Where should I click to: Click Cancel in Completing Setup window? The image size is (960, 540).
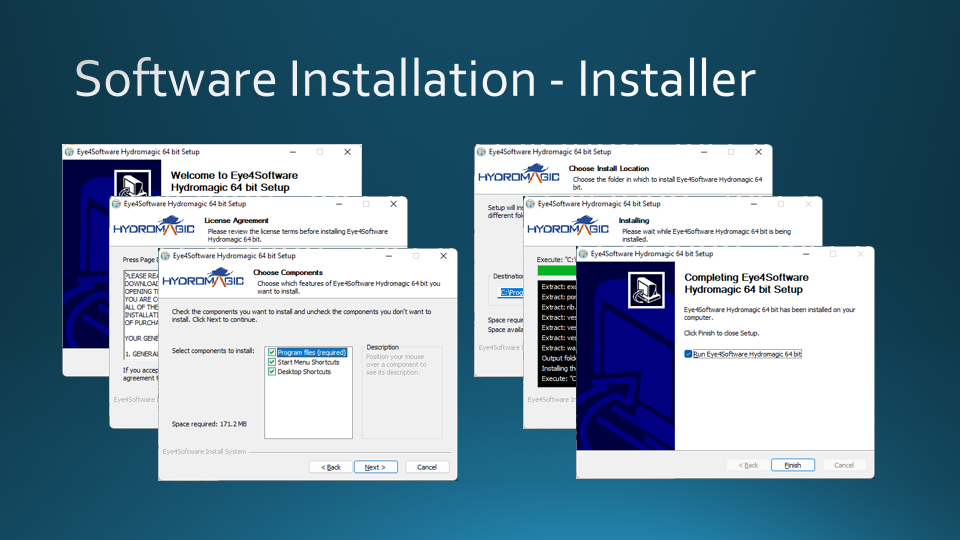pos(844,465)
